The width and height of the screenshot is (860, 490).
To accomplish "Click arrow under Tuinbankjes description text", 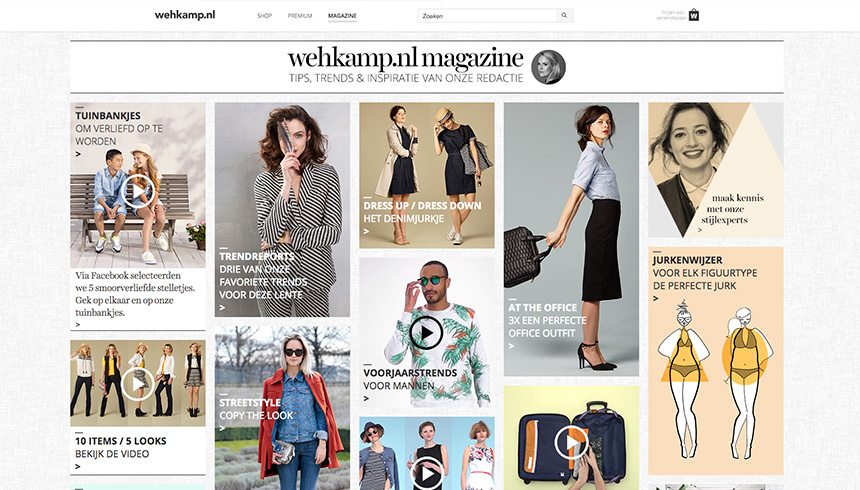I will tap(78, 324).
